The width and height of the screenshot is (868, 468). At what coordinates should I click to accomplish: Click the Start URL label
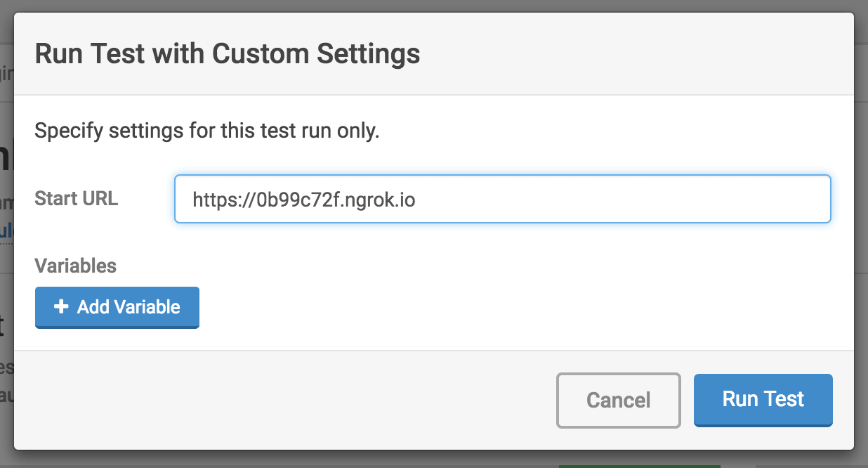point(76,198)
